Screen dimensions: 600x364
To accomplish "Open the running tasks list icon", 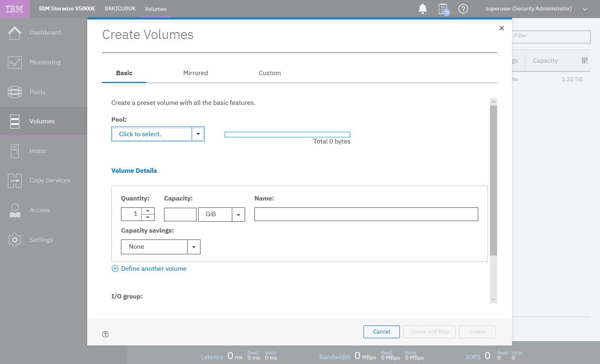I will [x=443, y=9].
